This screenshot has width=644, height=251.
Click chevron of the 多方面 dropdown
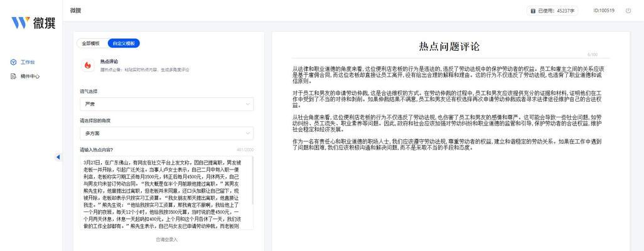click(x=248, y=134)
